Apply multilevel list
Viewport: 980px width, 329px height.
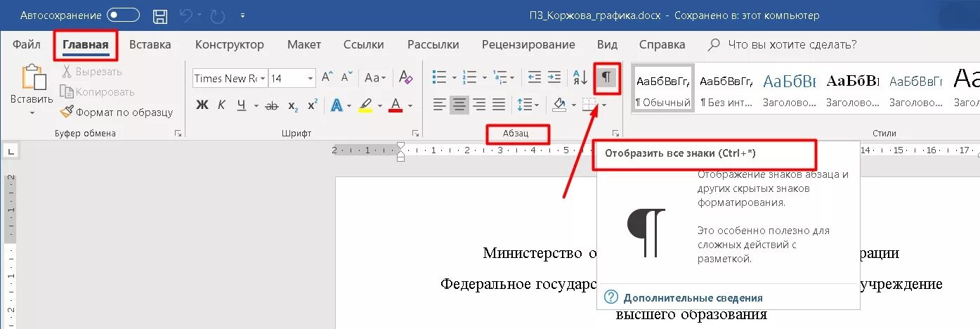[500, 77]
